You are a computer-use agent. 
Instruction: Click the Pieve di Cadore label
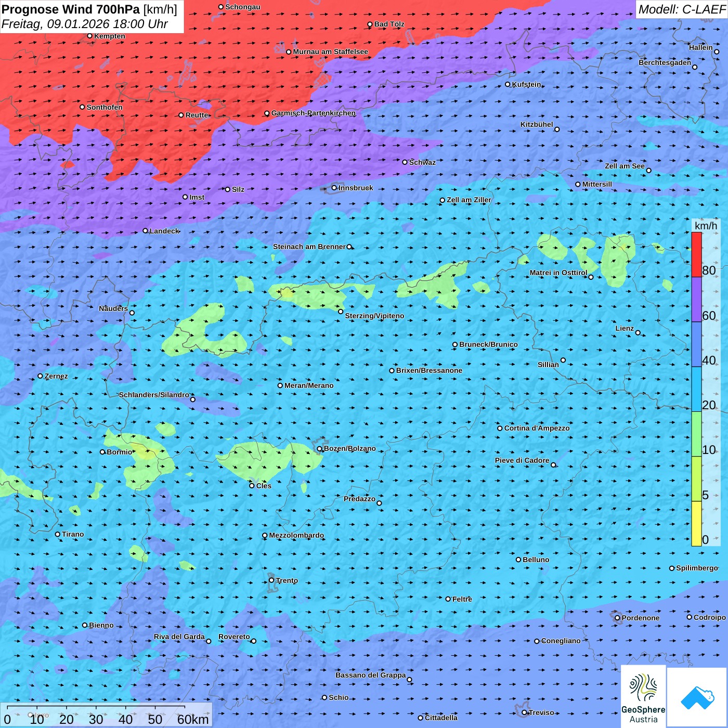coord(522,460)
